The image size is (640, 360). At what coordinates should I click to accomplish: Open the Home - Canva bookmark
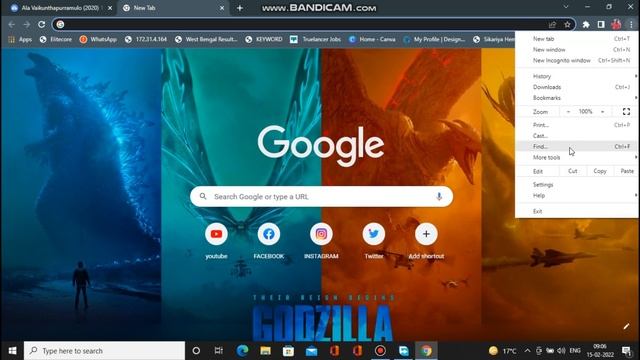point(372,39)
